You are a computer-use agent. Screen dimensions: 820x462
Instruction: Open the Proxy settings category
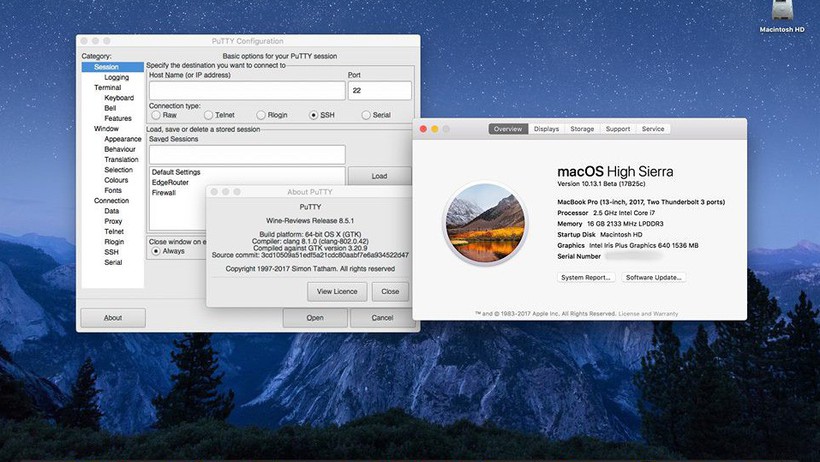113,221
